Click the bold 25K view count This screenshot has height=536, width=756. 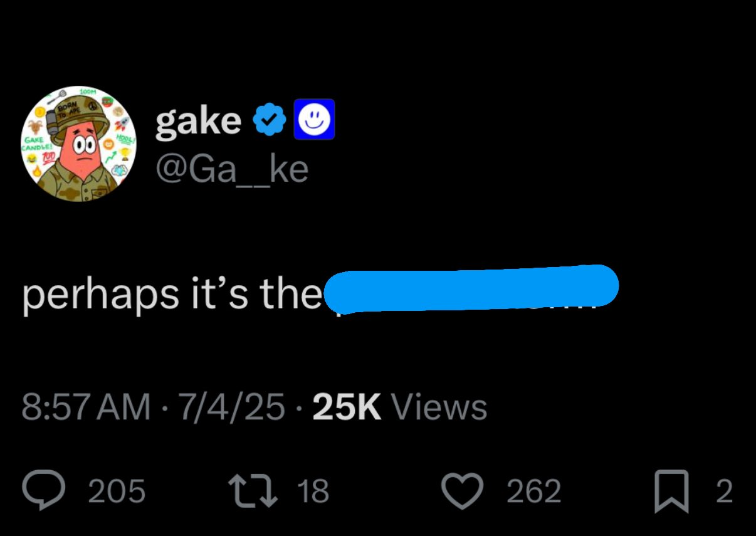coord(347,407)
